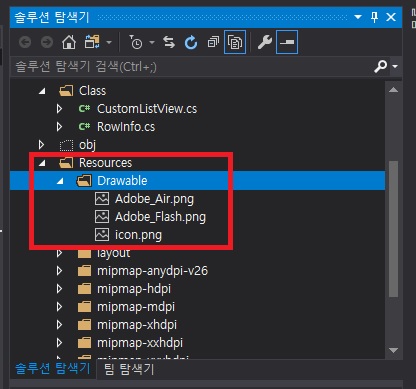Toggle Show All Files
This screenshot has width=416, height=389.
click(235, 42)
